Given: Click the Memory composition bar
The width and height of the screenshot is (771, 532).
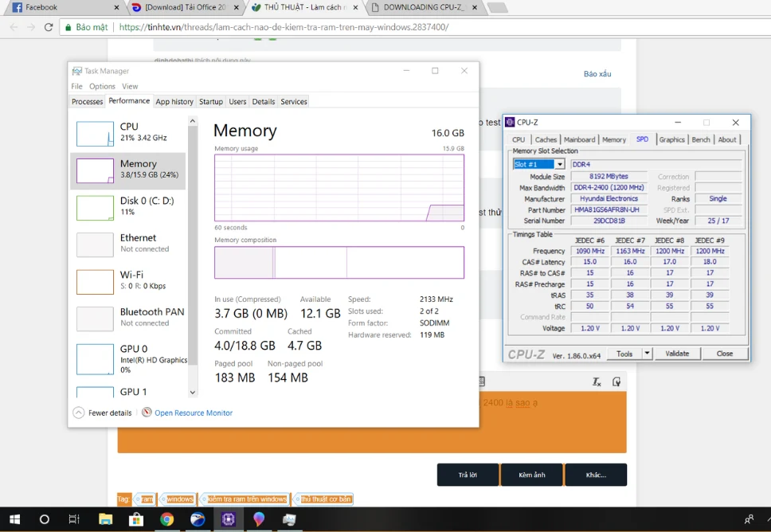Looking at the screenshot, I should click(x=339, y=263).
